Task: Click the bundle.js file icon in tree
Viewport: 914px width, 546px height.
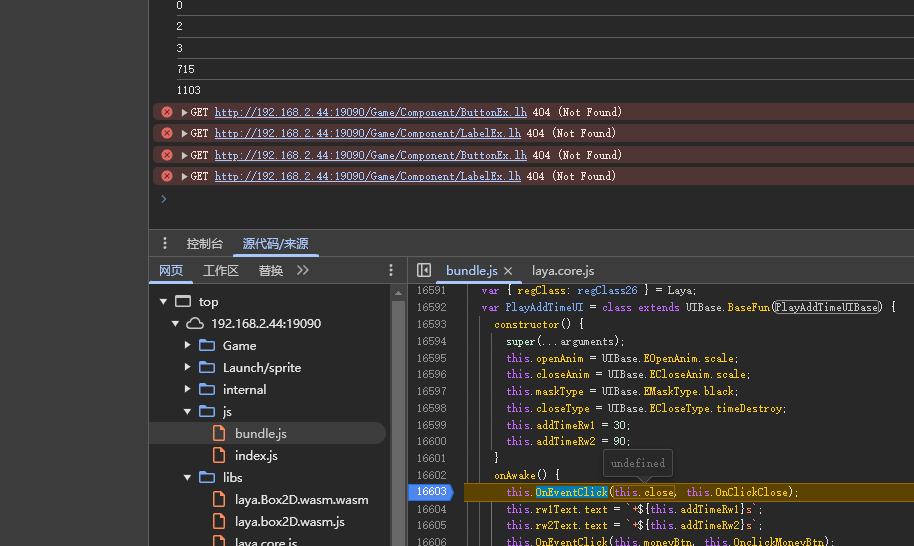Action: coord(221,433)
